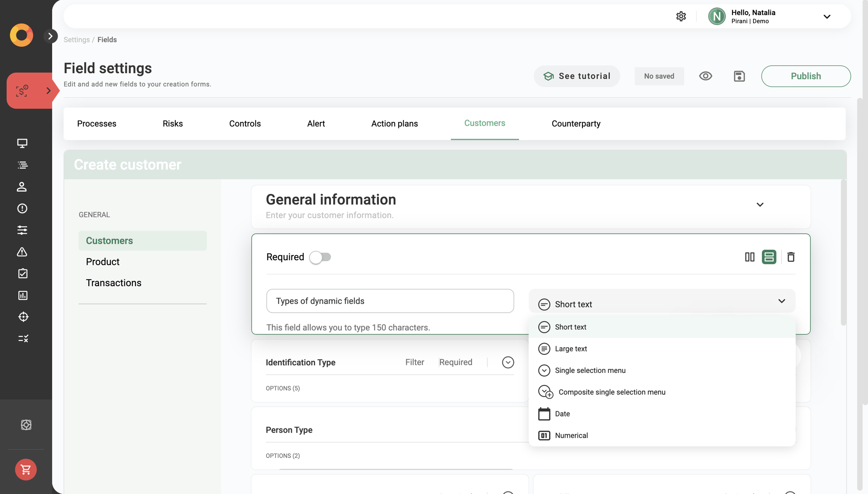Select the Action plans tab

click(394, 124)
